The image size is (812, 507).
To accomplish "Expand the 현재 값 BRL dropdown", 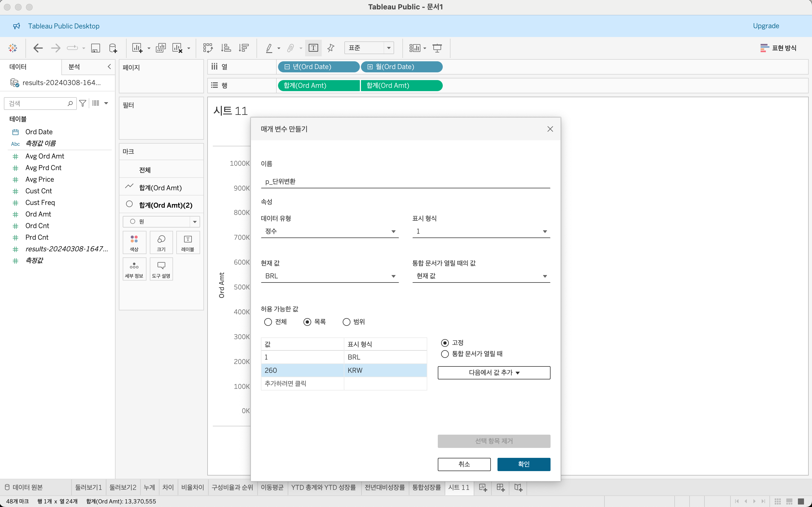I will pyautogui.click(x=329, y=276).
